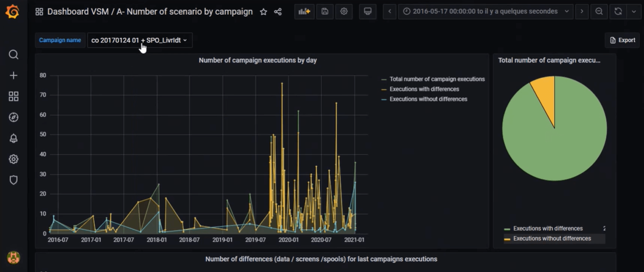Cycle view mode with monitor icon
The image size is (644, 272).
click(x=368, y=11)
